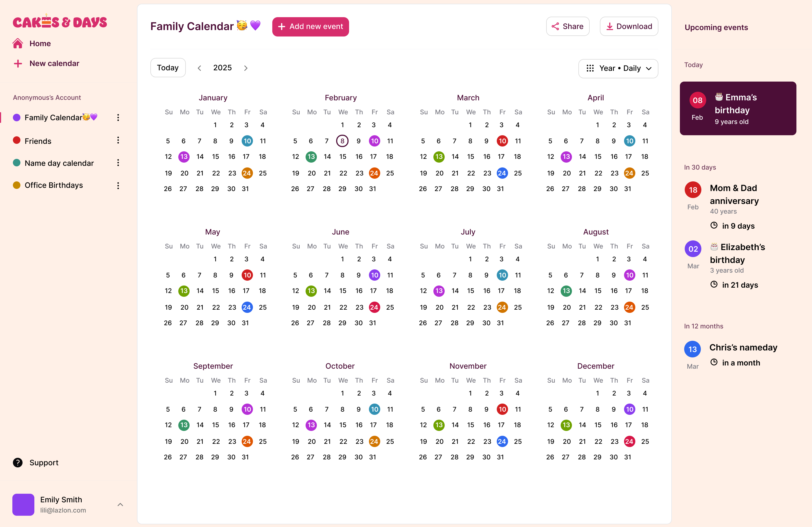Jump to Today in the calendar

[168, 68]
